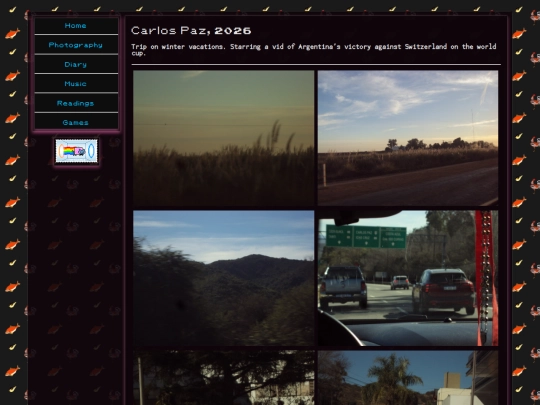Open the dark tree silhouette photo
540x405 pixels.
(x=224, y=378)
